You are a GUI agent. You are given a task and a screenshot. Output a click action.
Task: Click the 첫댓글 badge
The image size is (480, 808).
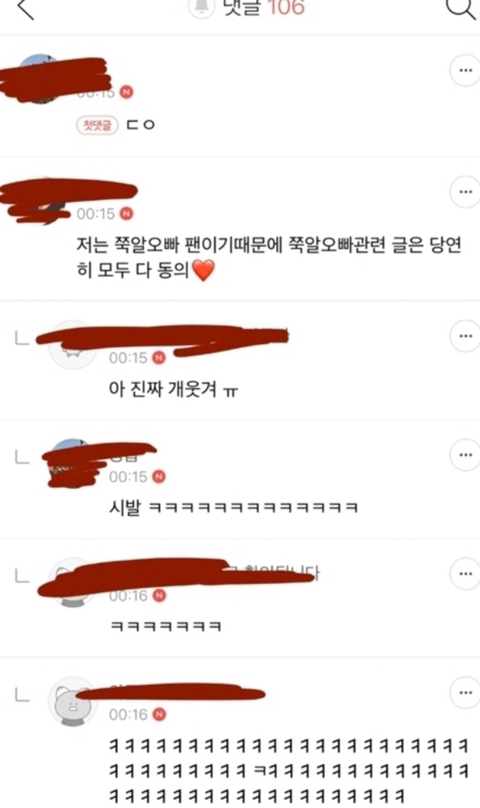97,125
